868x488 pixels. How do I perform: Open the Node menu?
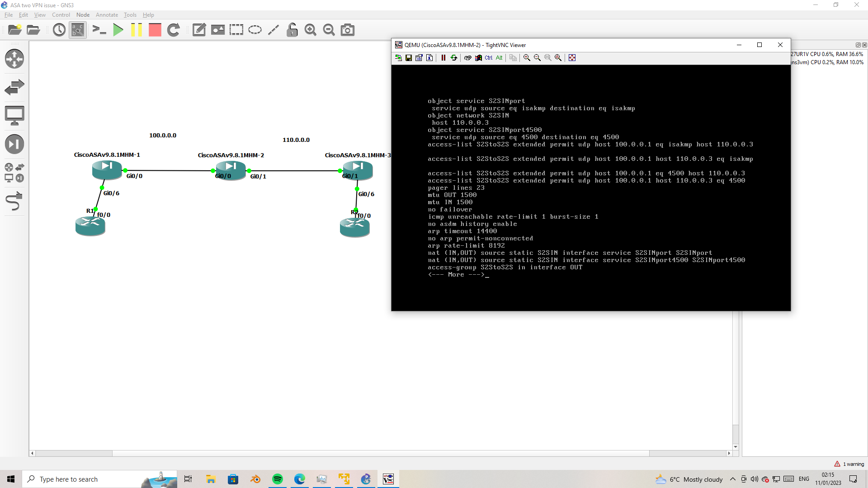[82, 15]
